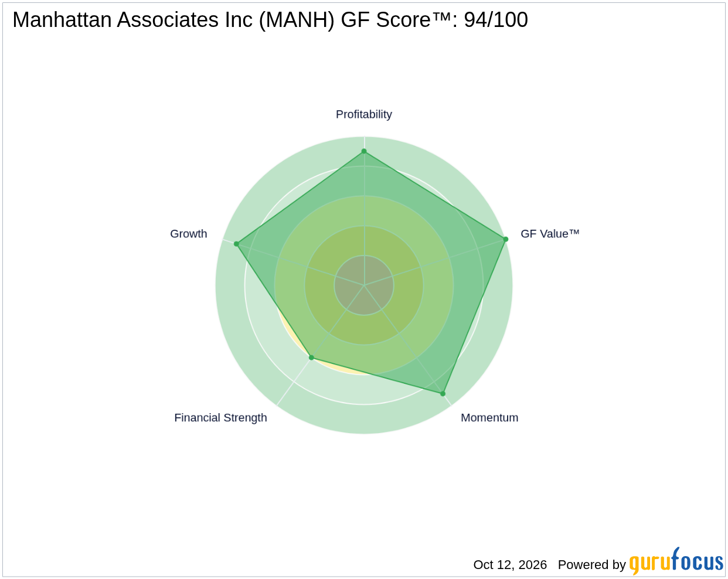Select the Growth axis label
The image size is (728, 579).
pos(189,234)
